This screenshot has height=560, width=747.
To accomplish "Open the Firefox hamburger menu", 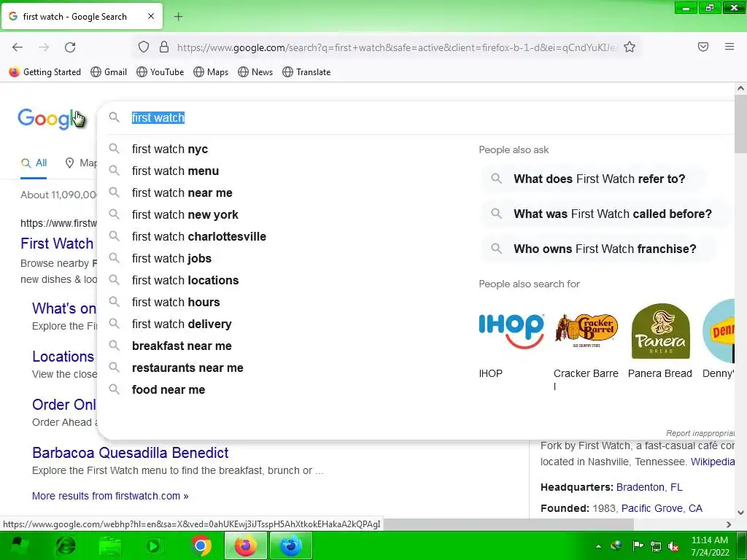I will 729,47.
